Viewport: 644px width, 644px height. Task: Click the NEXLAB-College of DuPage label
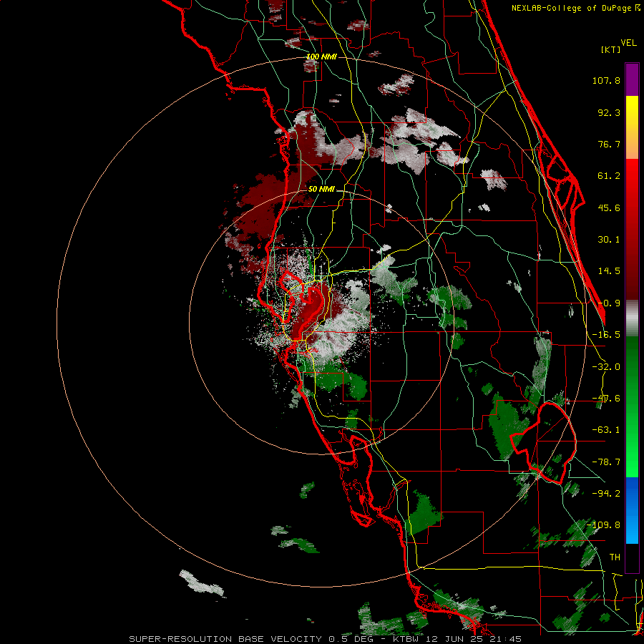point(572,8)
